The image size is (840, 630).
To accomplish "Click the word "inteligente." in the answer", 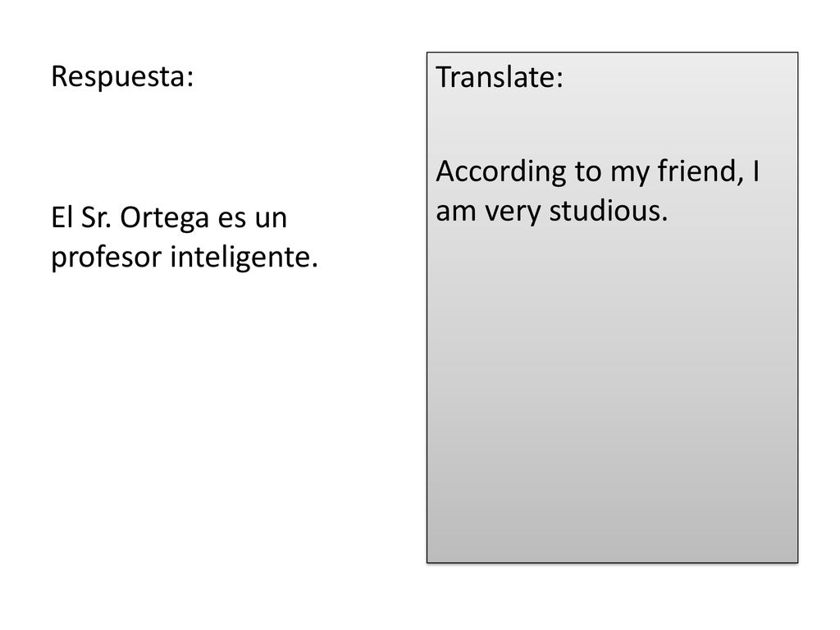I will pyautogui.click(x=244, y=258).
